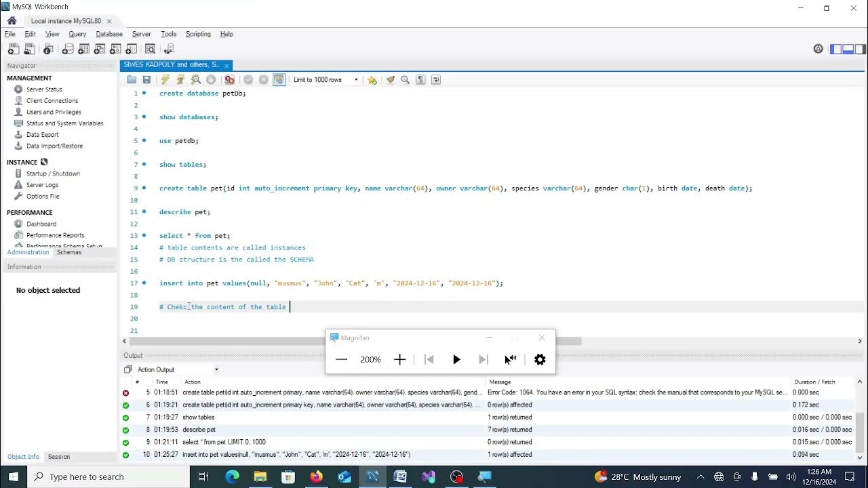This screenshot has width=868, height=488.
Task: Save snippet with the star icon
Action: coord(372,80)
